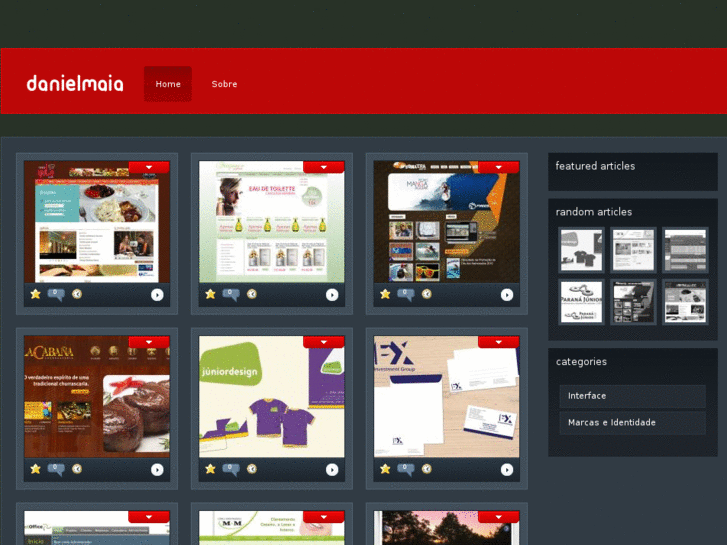Click arrow button on the surf website card
Image resolution: width=727 pixels, height=545 pixels.
[x=507, y=295]
